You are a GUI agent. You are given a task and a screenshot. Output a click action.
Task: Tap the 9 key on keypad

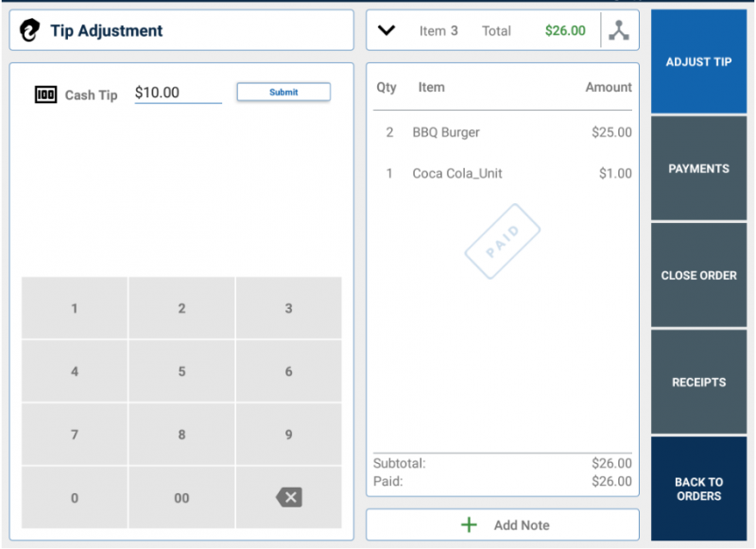point(288,435)
